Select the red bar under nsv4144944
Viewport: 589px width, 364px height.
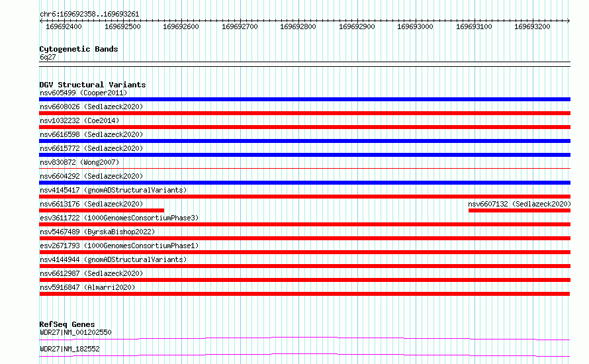pos(304,266)
